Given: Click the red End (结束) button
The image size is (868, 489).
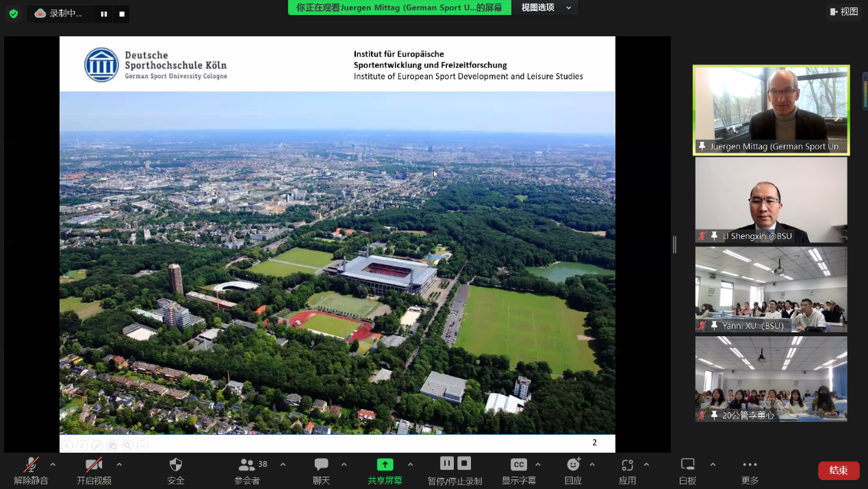Looking at the screenshot, I should pos(839,471).
